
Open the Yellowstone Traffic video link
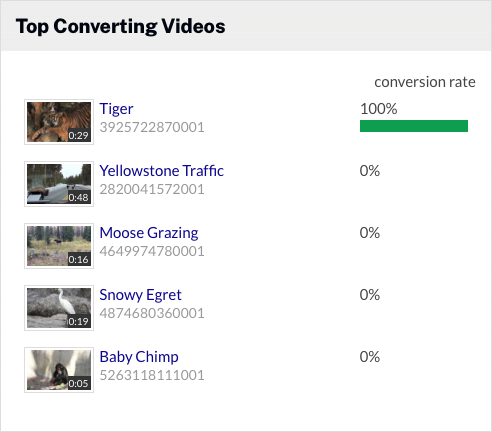162,171
